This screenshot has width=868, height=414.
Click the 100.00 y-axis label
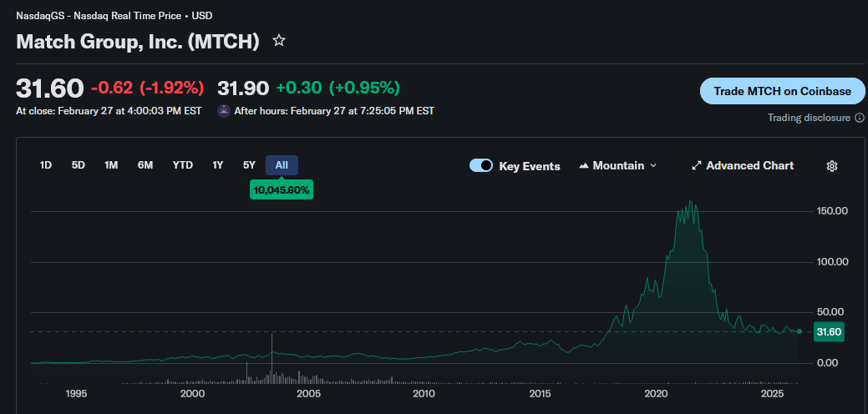click(833, 261)
